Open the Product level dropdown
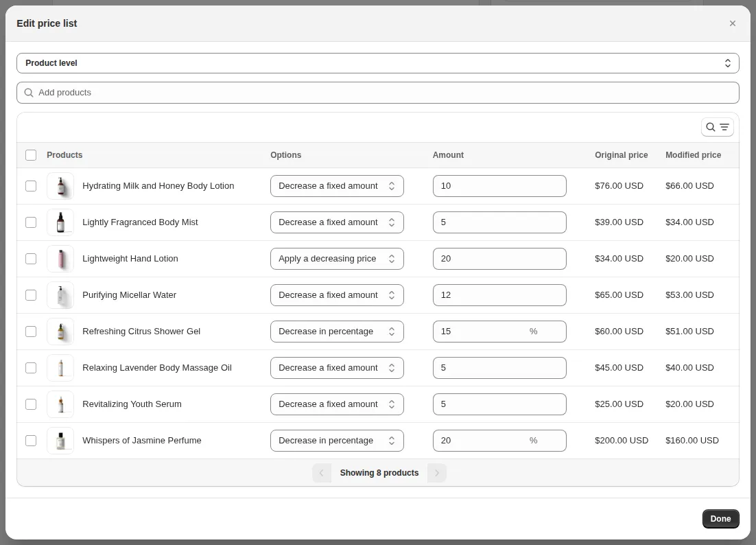The height and width of the screenshot is (545, 756). click(377, 63)
